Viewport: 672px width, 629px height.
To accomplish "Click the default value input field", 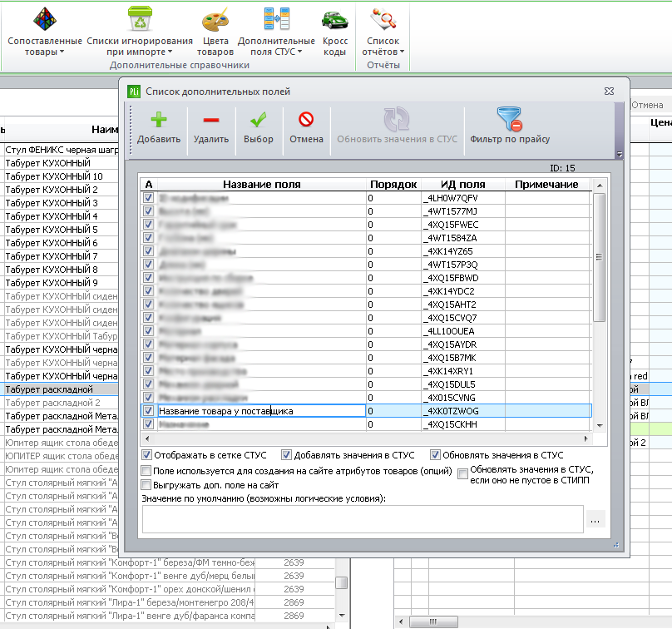I will 363,519.
